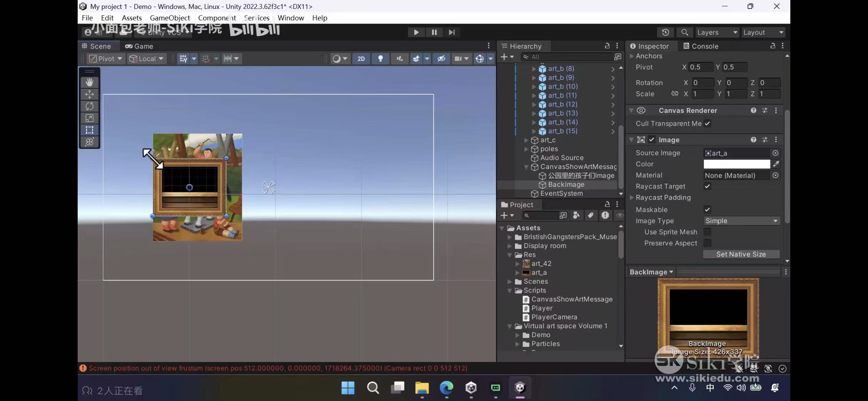
Task: Click the Rotation Z input field
Action: coord(769,83)
